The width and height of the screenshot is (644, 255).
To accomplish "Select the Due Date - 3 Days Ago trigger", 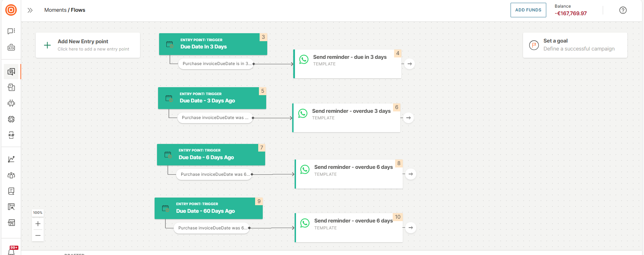I will (x=212, y=98).
